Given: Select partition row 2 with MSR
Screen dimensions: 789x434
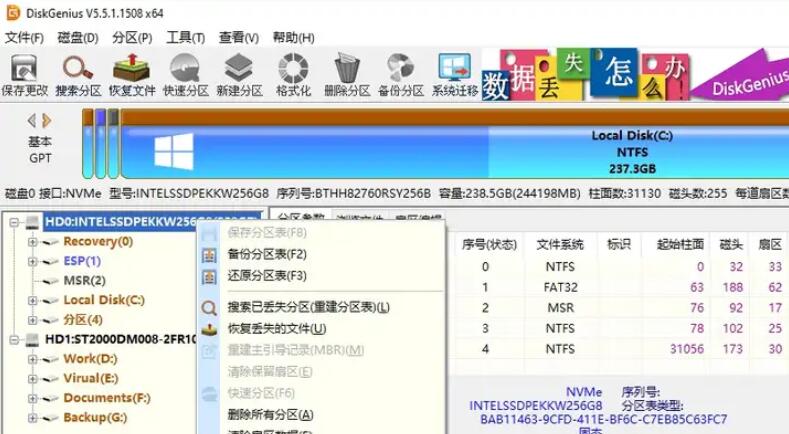Looking at the screenshot, I should tap(619, 308).
